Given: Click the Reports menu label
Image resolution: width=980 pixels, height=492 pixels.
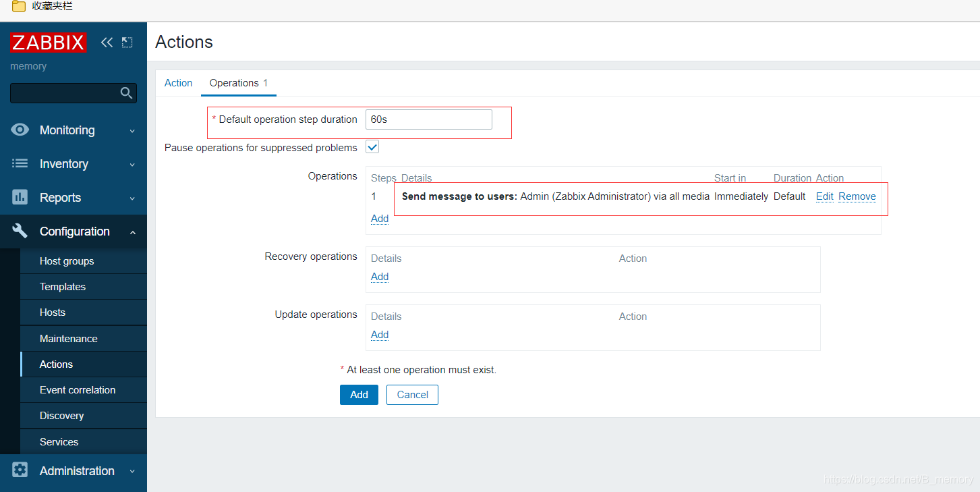Looking at the screenshot, I should tap(60, 198).
